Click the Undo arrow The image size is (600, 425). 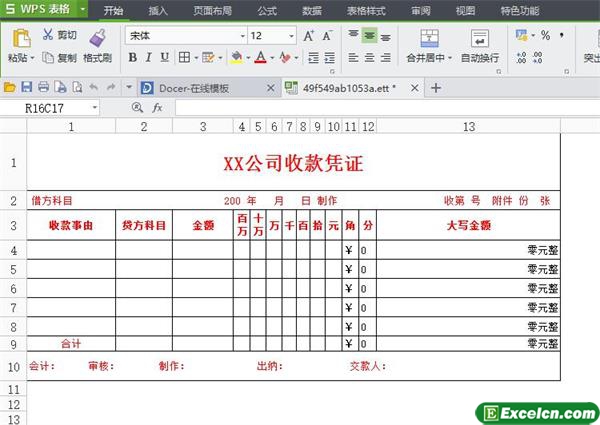(x=94, y=88)
